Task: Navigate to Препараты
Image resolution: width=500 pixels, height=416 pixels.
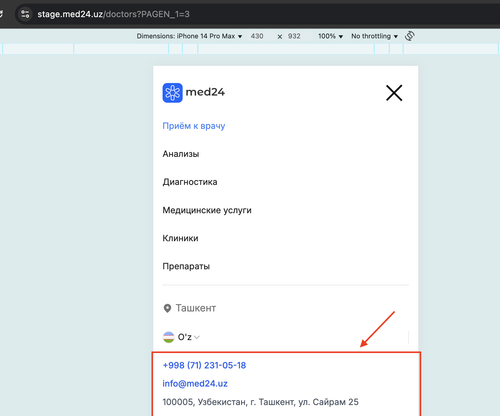Action: pyautogui.click(x=186, y=266)
